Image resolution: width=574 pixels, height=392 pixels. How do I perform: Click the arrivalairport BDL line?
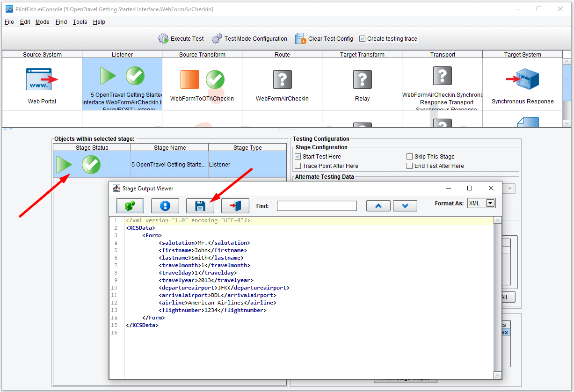click(x=218, y=295)
